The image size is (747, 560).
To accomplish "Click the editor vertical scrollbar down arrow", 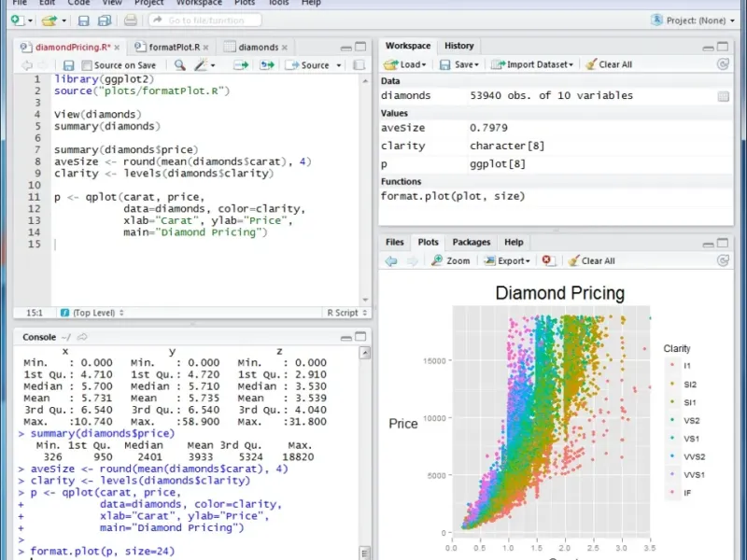I will (365, 300).
